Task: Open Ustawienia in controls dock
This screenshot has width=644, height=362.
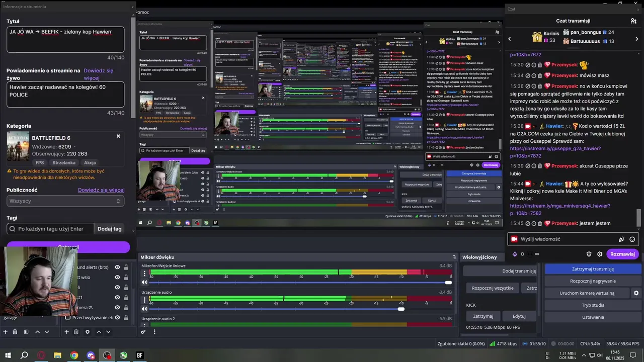Action: (593, 317)
